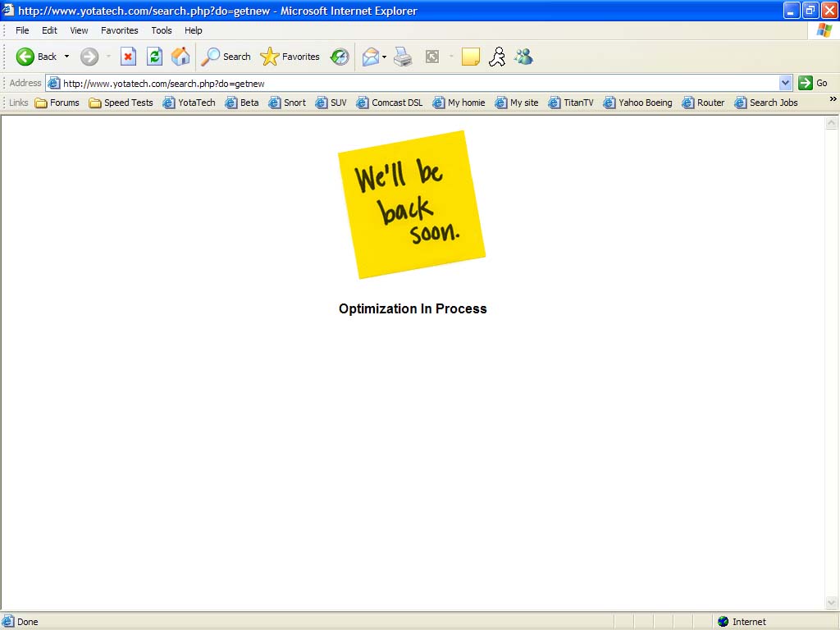Open the Search Jobs link shortcut

coord(766,103)
